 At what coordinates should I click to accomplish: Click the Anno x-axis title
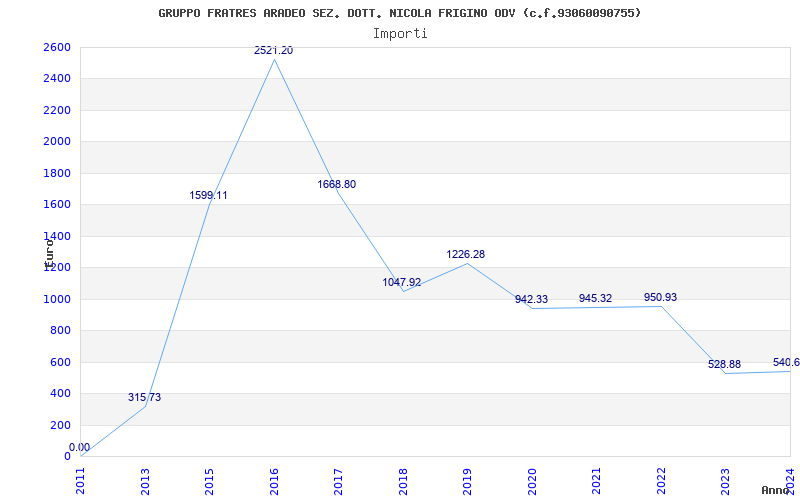pyautogui.click(x=776, y=490)
